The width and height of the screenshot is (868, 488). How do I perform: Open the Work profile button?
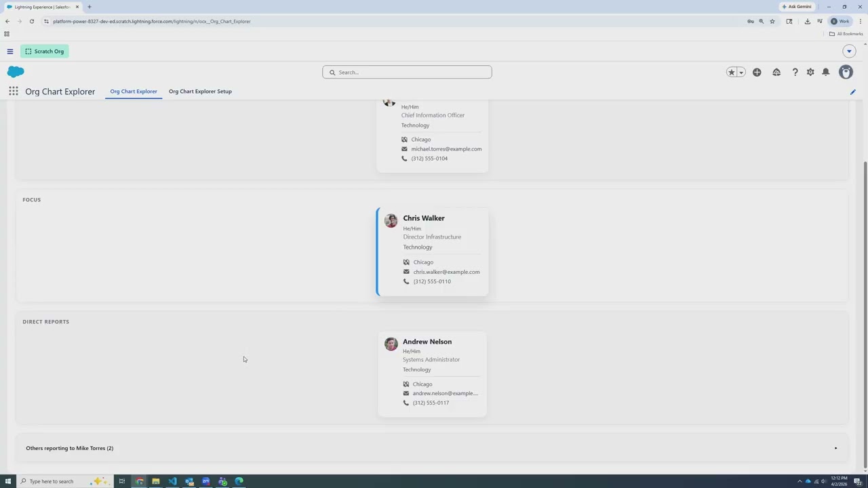(x=840, y=21)
